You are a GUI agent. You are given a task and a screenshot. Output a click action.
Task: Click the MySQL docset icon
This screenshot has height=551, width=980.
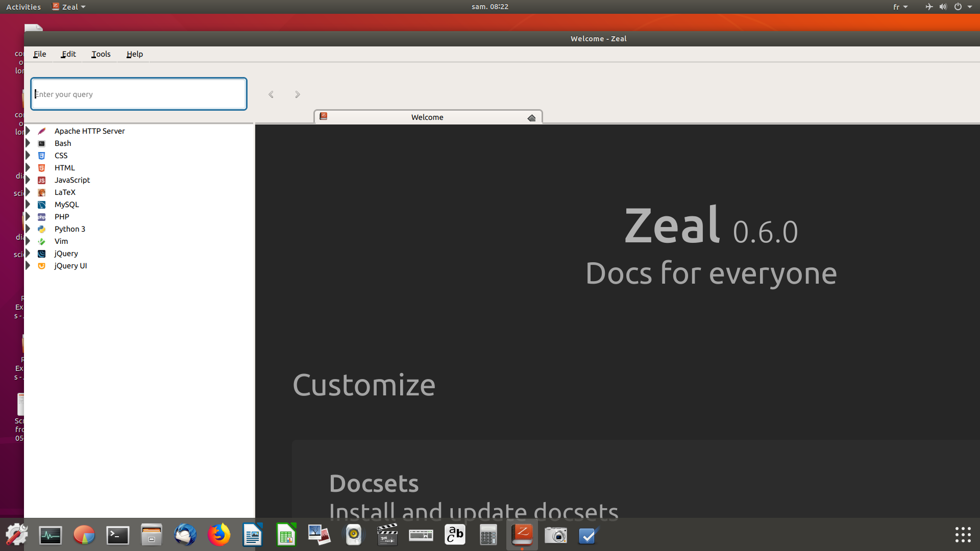coord(42,205)
